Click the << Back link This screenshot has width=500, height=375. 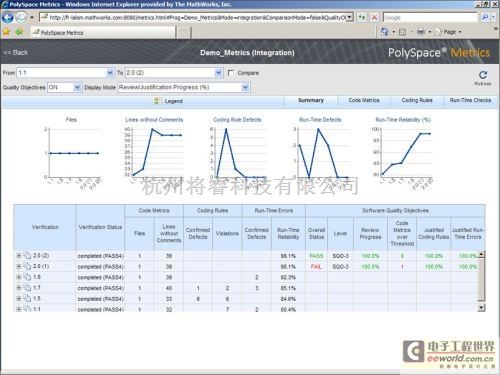click(x=16, y=52)
